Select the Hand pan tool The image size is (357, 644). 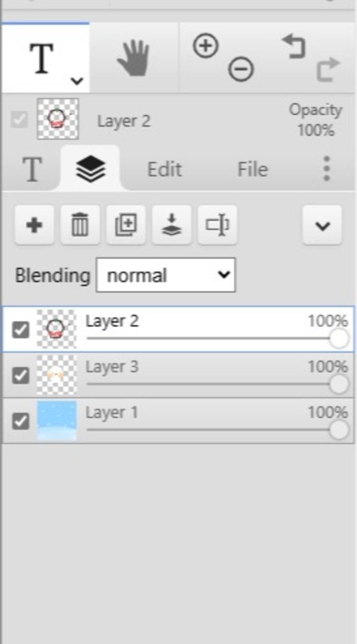[133, 58]
